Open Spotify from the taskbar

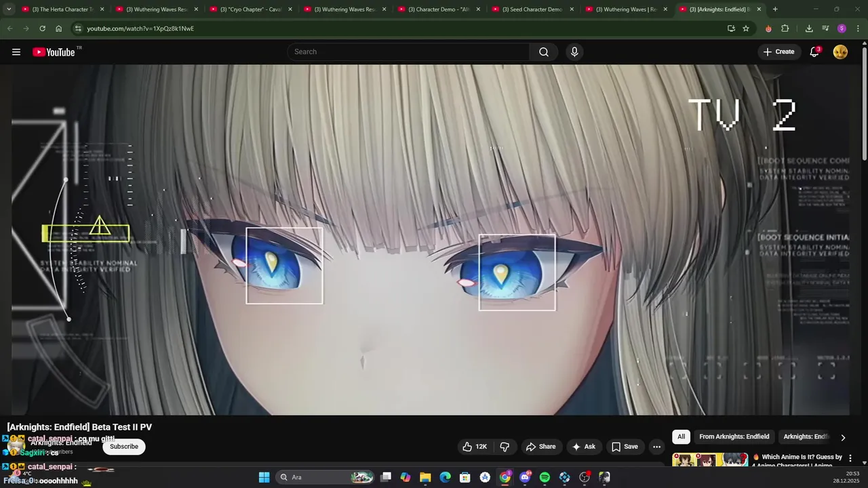coord(545,477)
